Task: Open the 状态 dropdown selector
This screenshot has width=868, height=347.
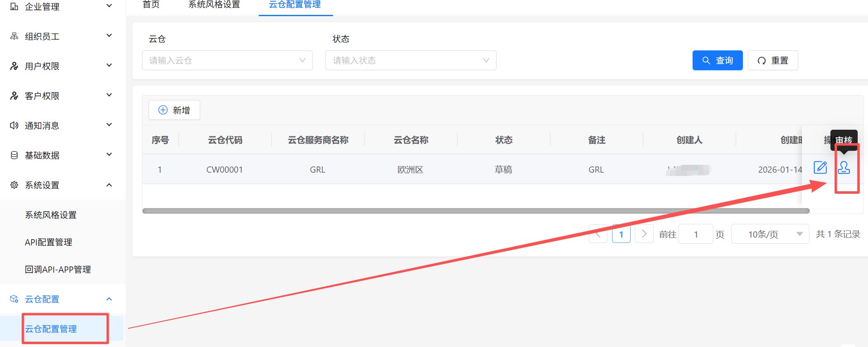Action: pos(410,60)
